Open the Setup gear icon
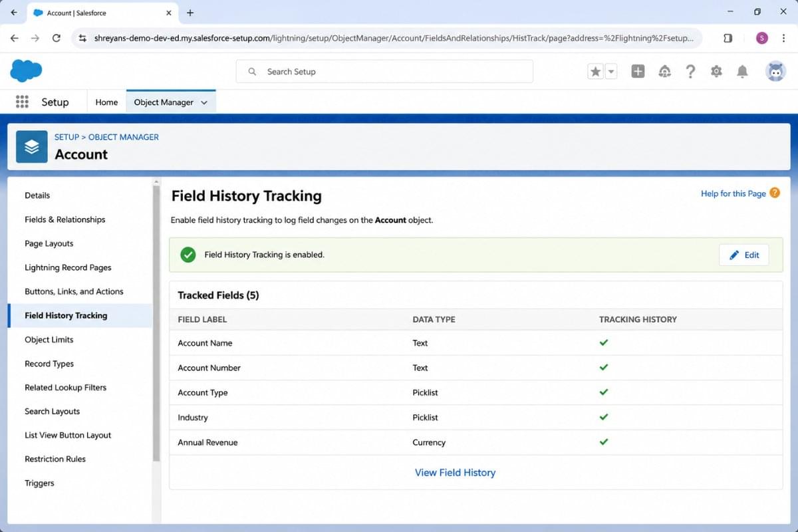 (x=716, y=72)
